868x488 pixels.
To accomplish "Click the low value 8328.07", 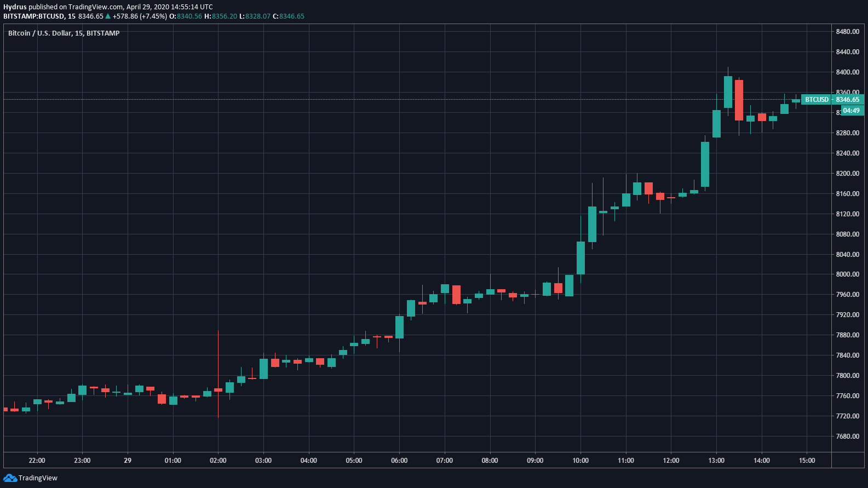I will (x=258, y=16).
